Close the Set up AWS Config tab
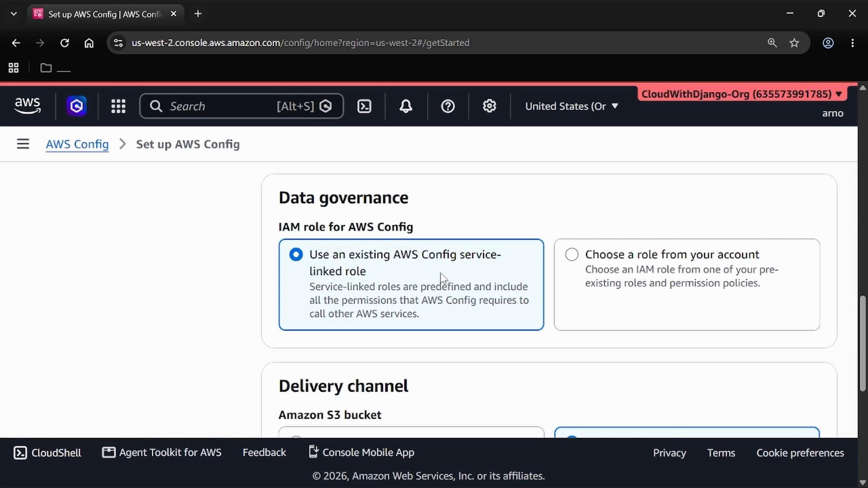Image resolution: width=868 pixels, height=488 pixels. (174, 14)
